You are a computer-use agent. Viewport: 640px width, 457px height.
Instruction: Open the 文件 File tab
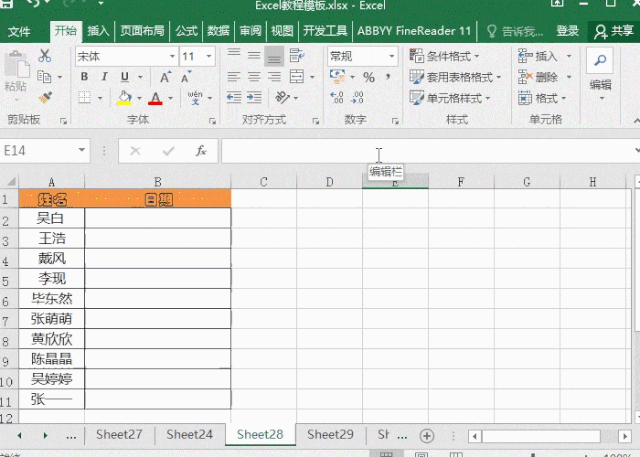[19, 31]
